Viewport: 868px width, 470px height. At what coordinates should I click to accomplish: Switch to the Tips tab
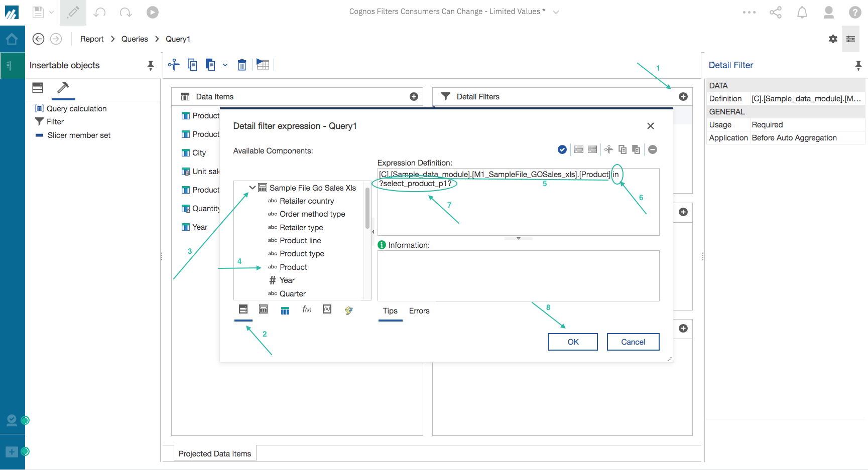(390, 311)
